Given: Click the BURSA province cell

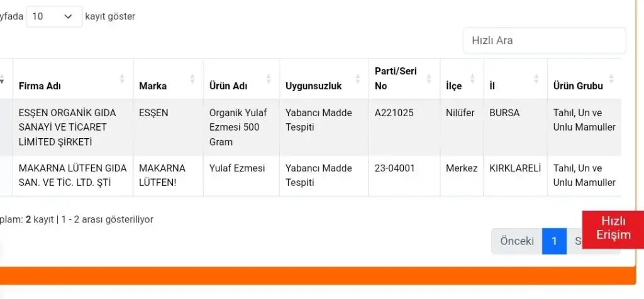Looking at the screenshot, I should click(504, 113).
